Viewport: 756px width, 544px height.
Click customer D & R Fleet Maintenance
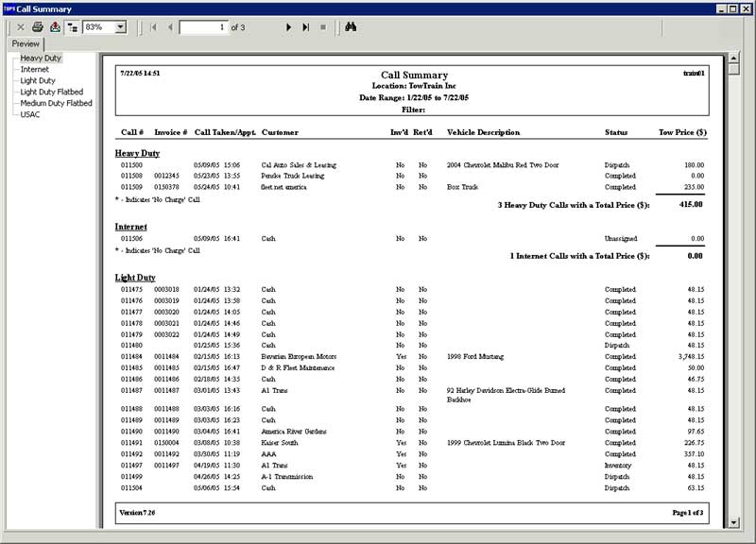[x=298, y=368]
